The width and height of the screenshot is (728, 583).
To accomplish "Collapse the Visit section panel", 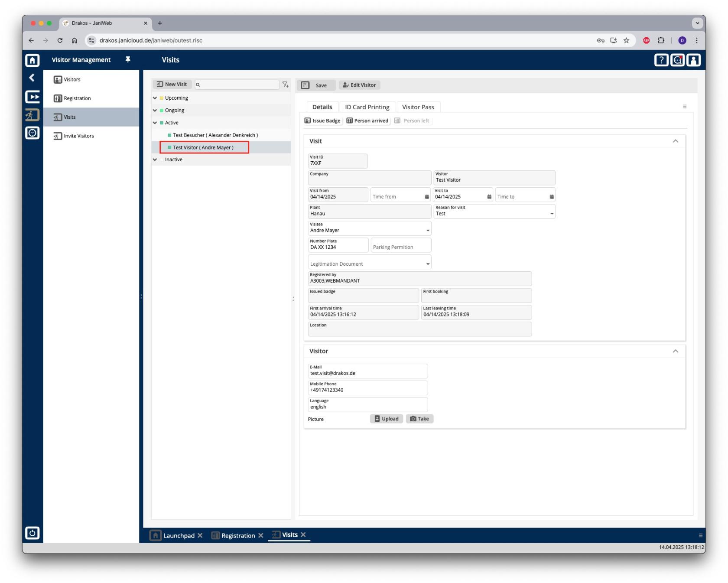I will [675, 141].
